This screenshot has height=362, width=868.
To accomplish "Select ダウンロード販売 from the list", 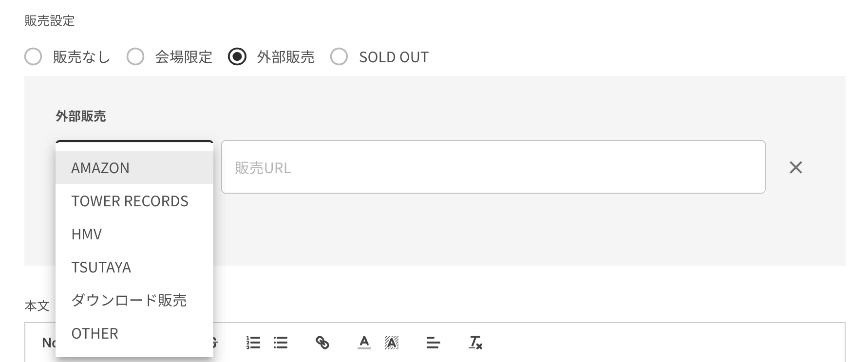I will (134, 300).
